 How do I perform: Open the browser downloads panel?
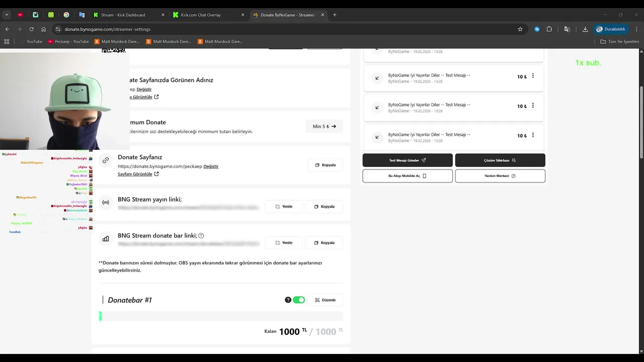(585, 29)
